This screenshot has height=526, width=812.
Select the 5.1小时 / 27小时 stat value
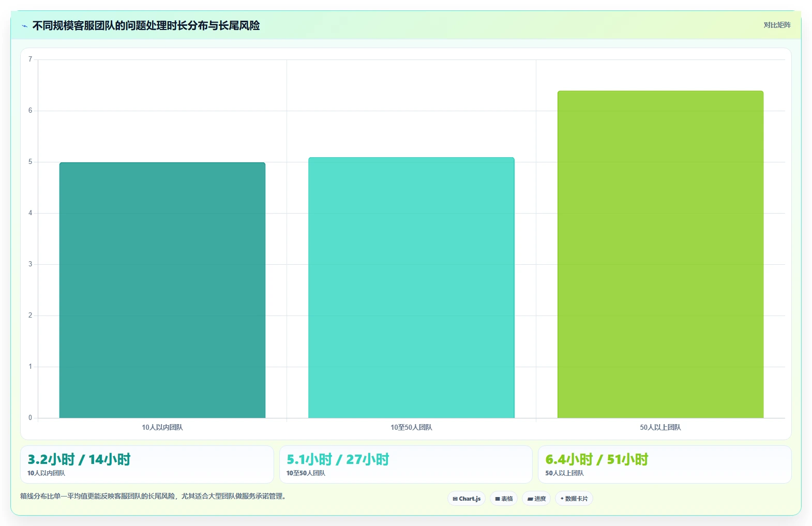click(338, 459)
